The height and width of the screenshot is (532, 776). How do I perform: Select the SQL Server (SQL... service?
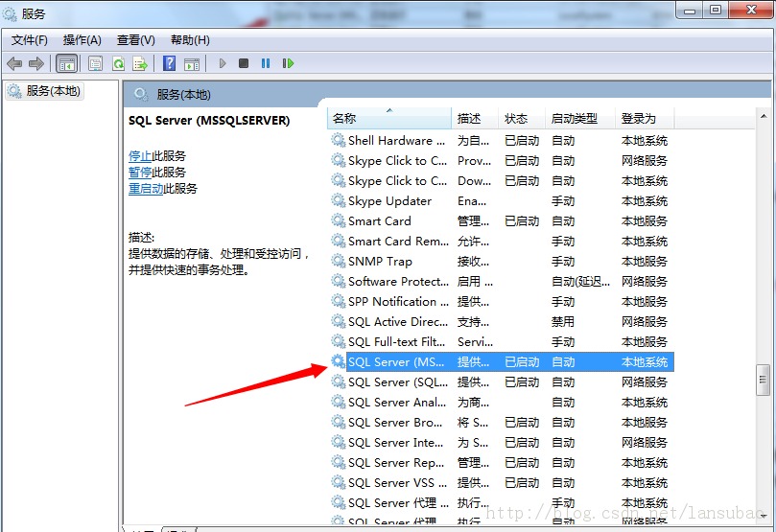(x=398, y=382)
